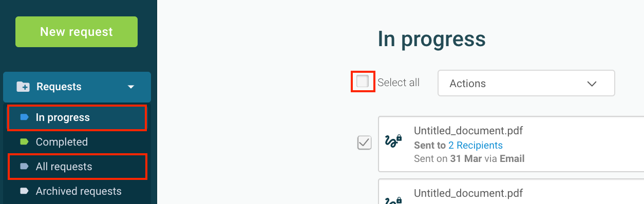The height and width of the screenshot is (204, 644).
Task: Collapse the Requests section with its arrow
Action: (x=131, y=87)
